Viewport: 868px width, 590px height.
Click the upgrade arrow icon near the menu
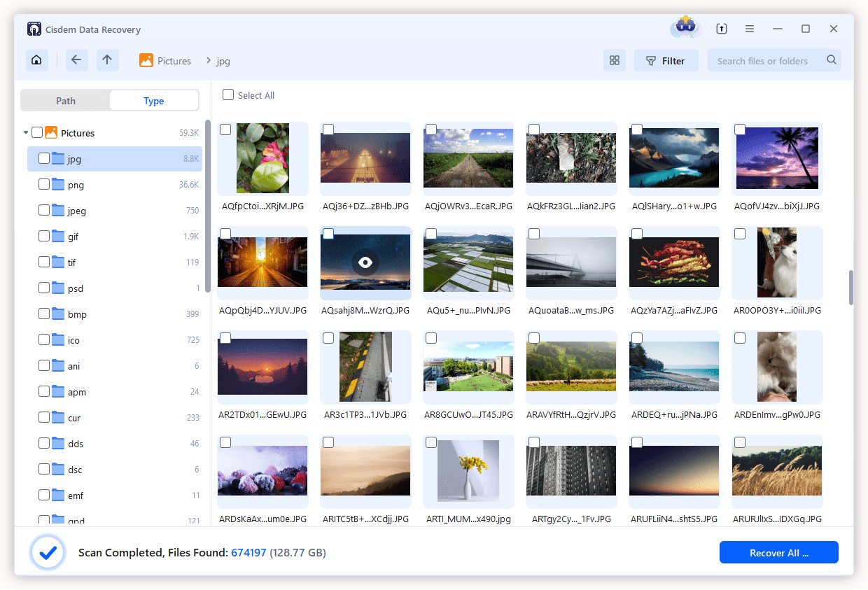721,29
